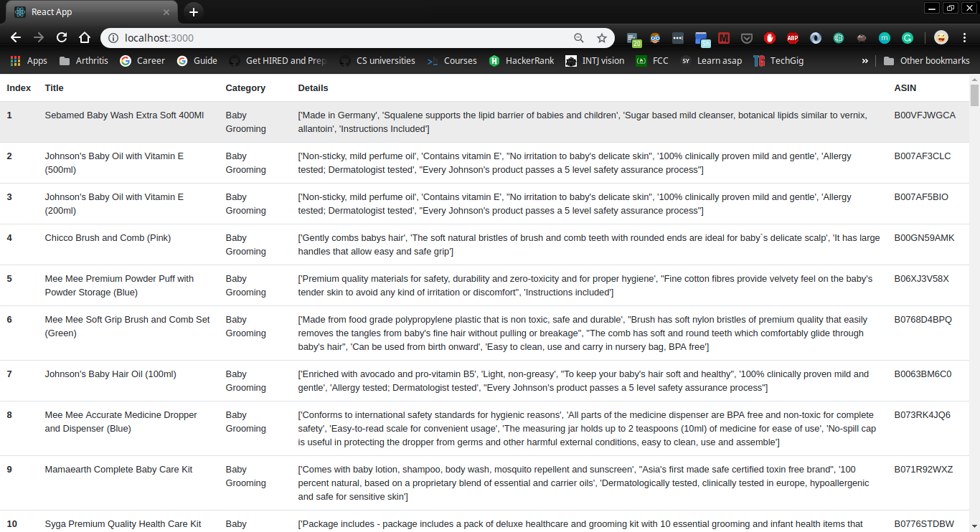The image size is (980, 532).
Task: Open the CS universities bookmark
Action: click(x=377, y=61)
